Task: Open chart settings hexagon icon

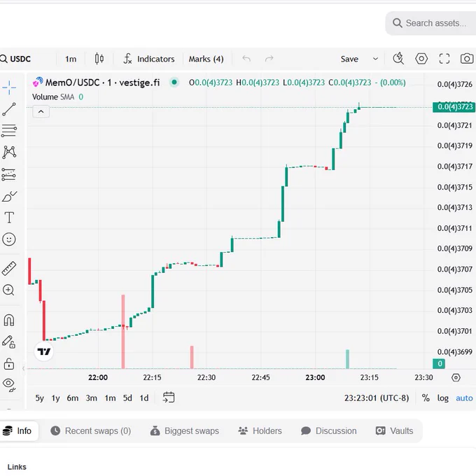Action: [421, 59]
